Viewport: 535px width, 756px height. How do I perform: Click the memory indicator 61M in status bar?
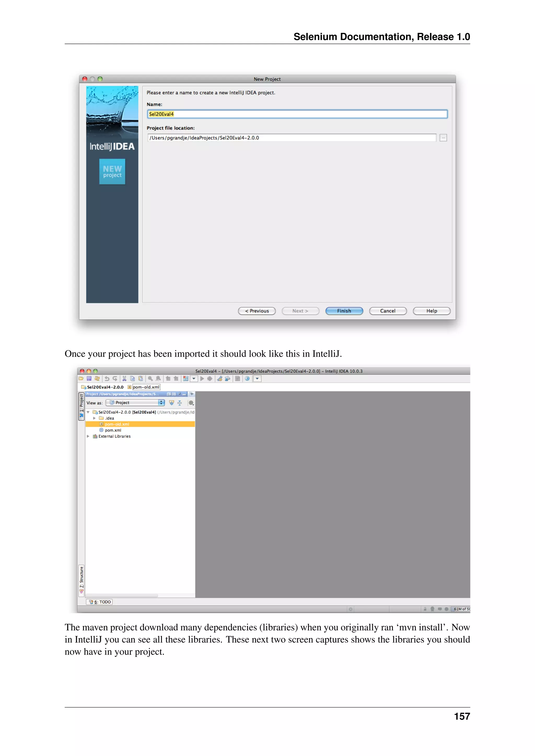pyautogui.click(x=461, y=609)
